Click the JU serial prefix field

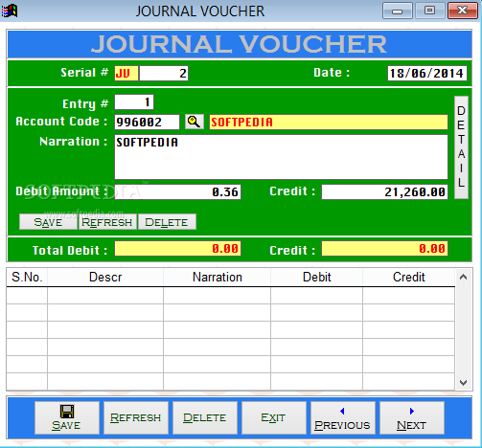click(126, 74)
